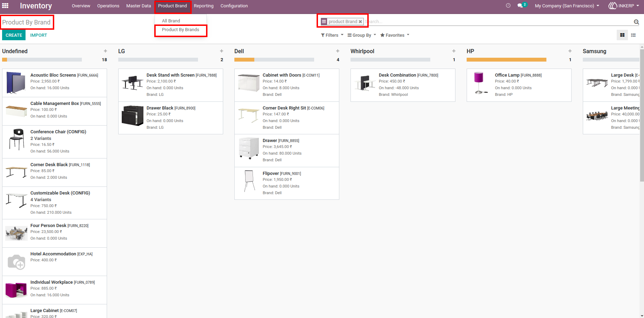The width and height of the screenshot is (644, 318).
Task: Open the conversations chat icon
Action: pos(520,6)
